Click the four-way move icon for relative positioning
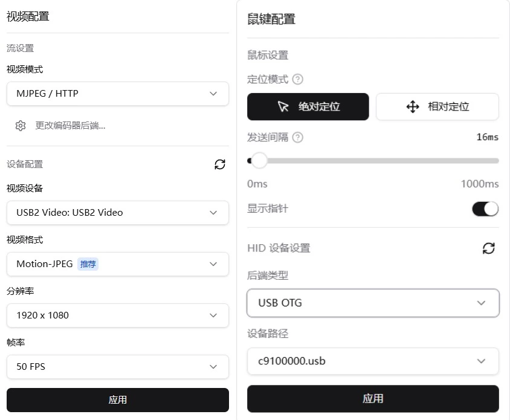Screen dimensions: 510x420 [x=413, y=107]
